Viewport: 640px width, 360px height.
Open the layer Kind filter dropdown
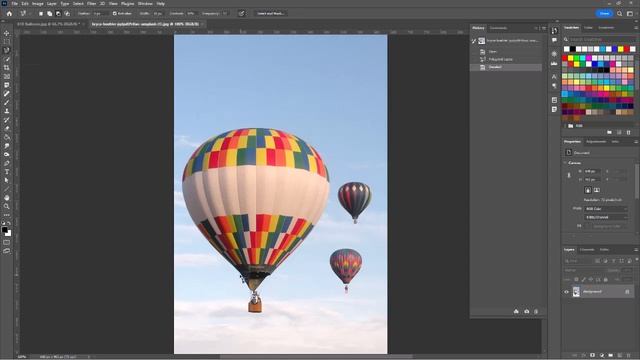(578, 261)
